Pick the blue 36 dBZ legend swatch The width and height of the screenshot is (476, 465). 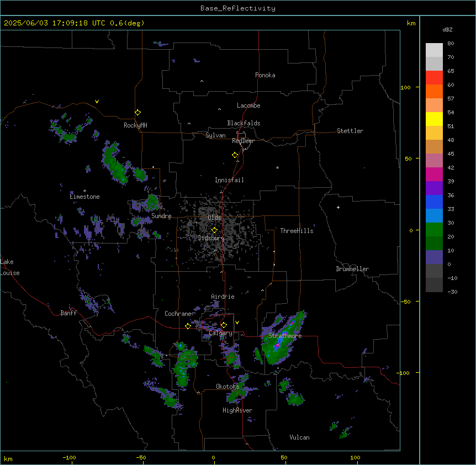point(434,202)
